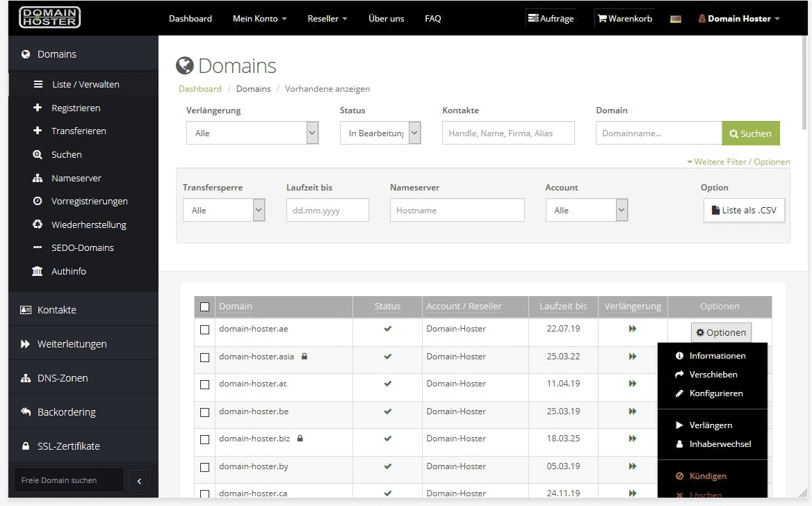Viewport: 812px width, 506px height.
Task: Go to Dashboard in top navigation
Action: coord(190,19)
